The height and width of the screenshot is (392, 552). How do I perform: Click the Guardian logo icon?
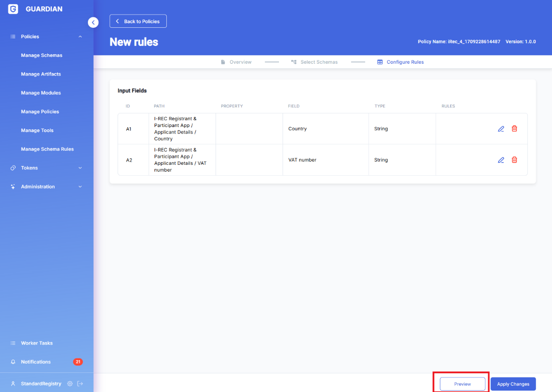13,9
